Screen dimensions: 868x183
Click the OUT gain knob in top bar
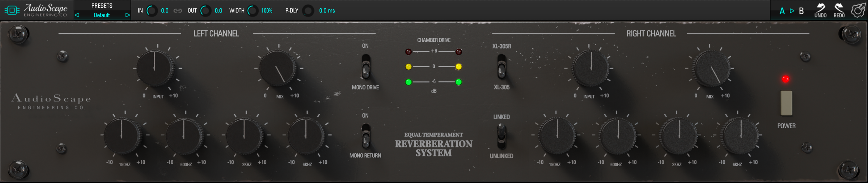pyautogui.click(x=206, y=11)
